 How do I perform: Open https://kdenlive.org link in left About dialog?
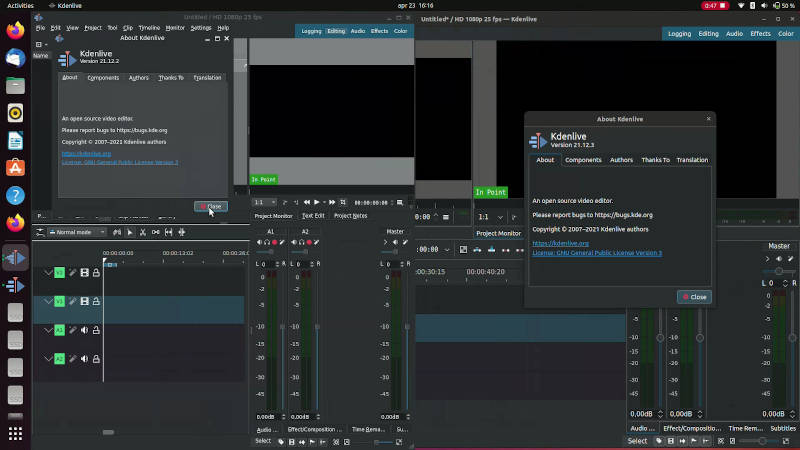[x=86, y=154]
